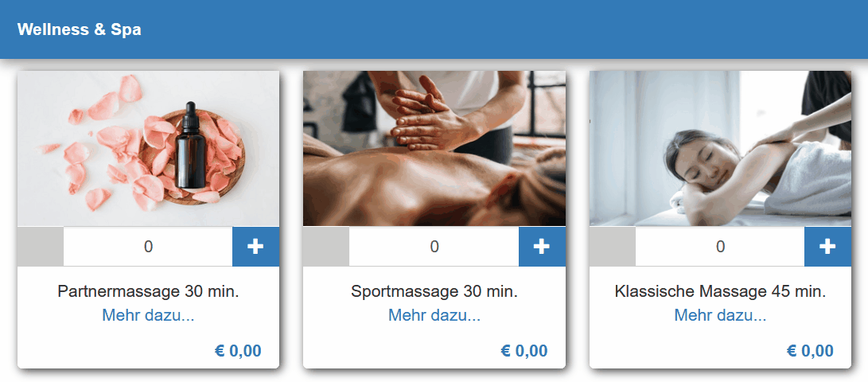
Task: Click rose petals and oil bottle image
Action: (148, 148)
